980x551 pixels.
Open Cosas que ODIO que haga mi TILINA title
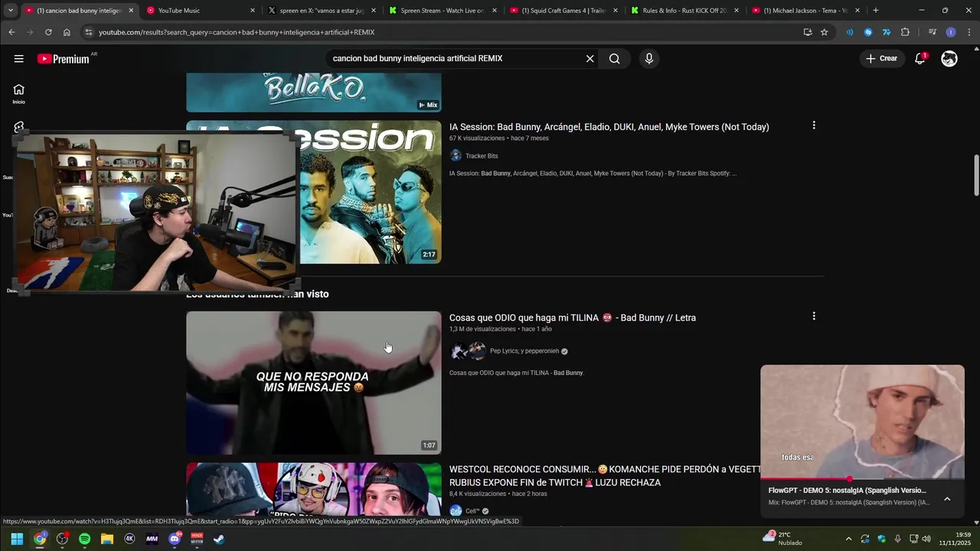click(x=572, y=318)
